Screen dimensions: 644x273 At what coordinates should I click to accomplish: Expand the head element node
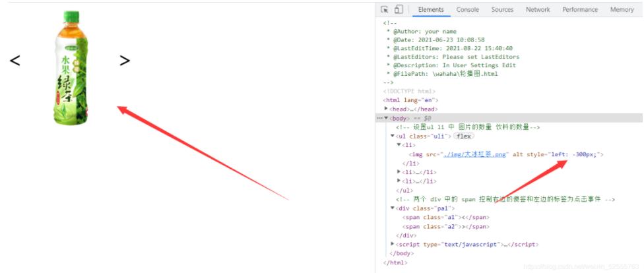pos(387,109)
